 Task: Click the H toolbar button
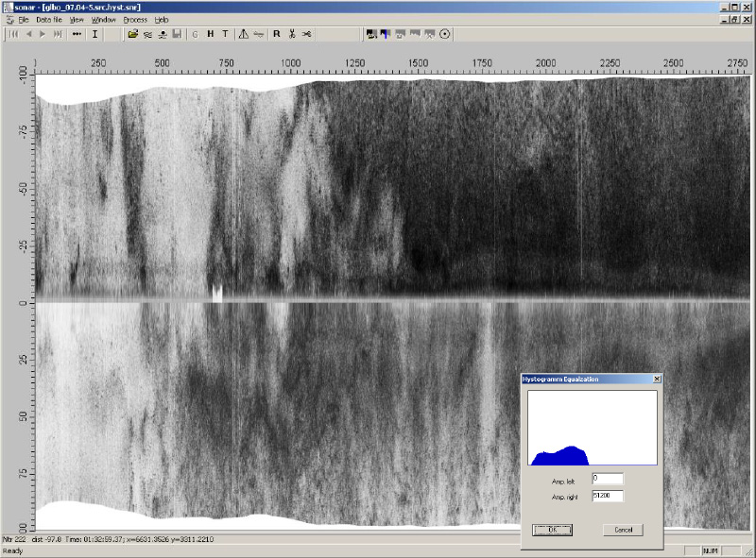pos(210,34)
